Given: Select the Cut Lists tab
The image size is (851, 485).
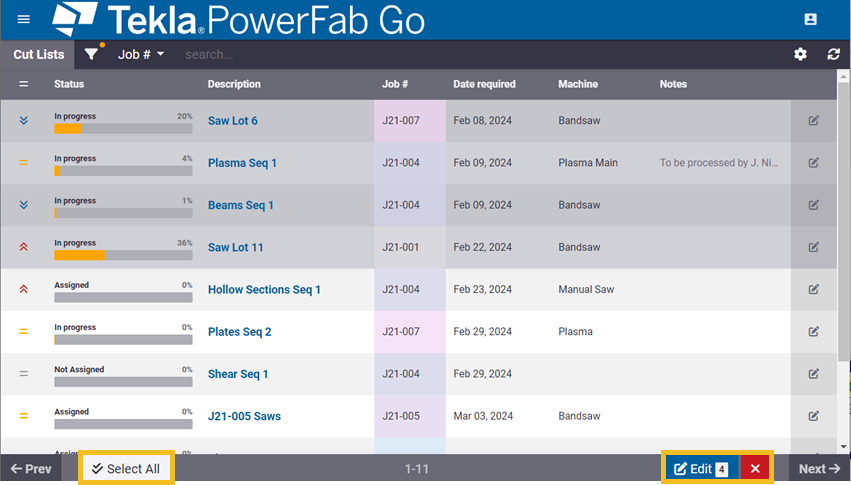Looking at the screenshot, I should click(x=38, y=54).
